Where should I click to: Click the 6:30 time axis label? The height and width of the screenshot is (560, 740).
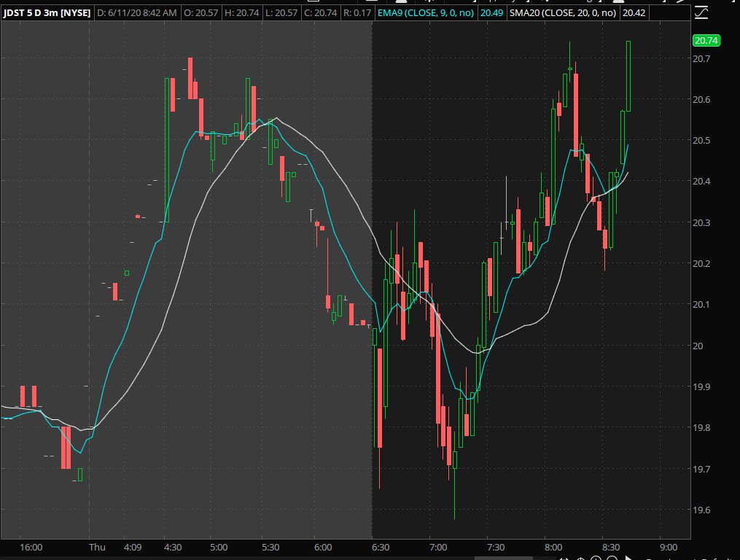click(381, 548)
